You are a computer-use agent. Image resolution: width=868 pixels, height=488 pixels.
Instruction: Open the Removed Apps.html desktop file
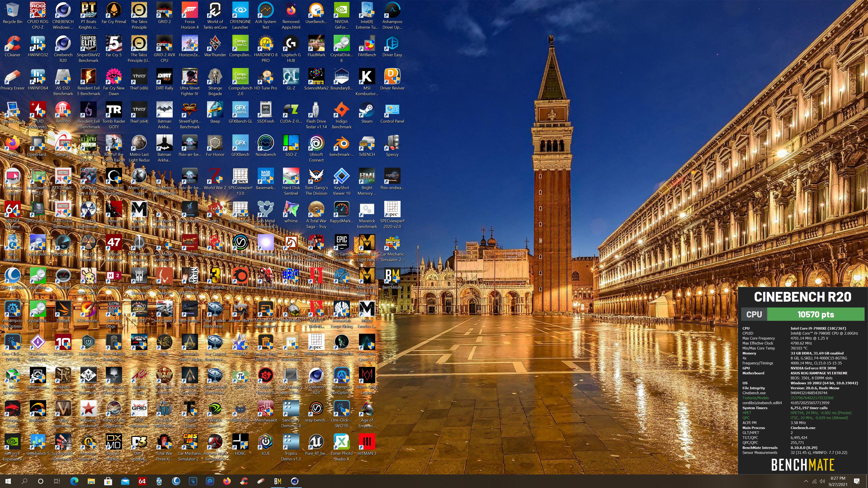pyautogui.click(x=291, y=16)
